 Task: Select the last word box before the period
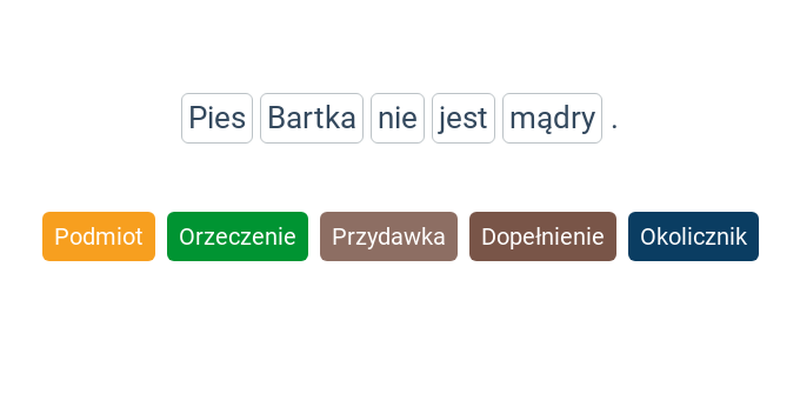tap(552, 118)
